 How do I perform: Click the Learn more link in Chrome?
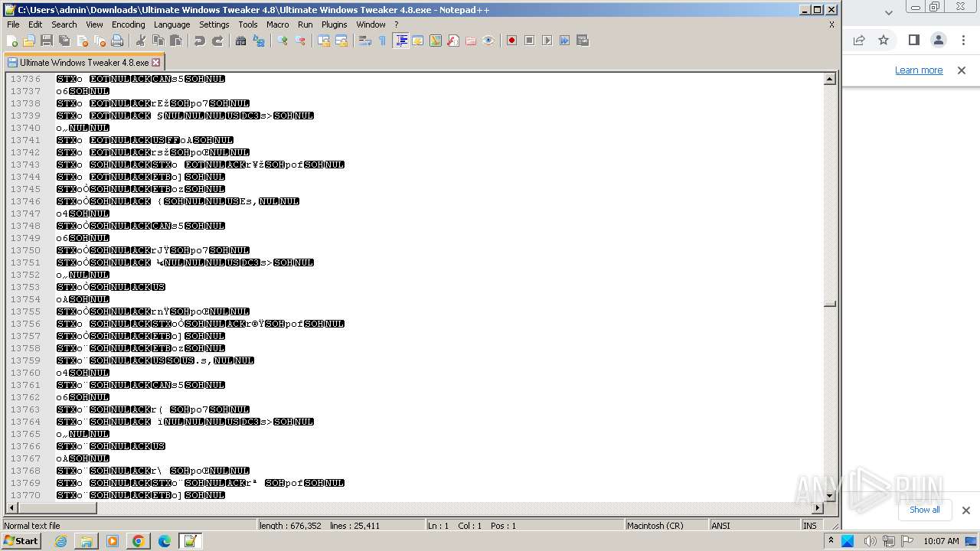[x=919, y=70]
